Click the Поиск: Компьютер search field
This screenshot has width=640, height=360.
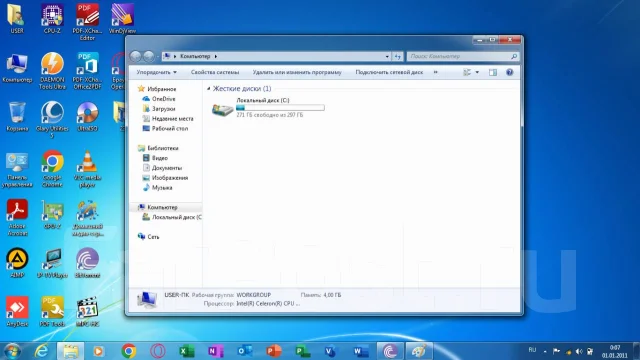click(x=463, y=56)
